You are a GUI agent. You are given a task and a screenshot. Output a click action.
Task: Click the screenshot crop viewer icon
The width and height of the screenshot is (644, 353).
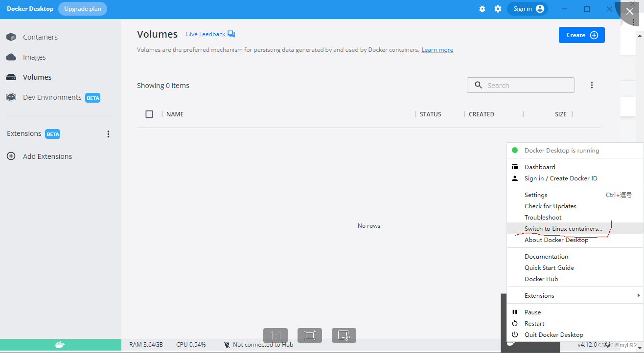point(344,335)
